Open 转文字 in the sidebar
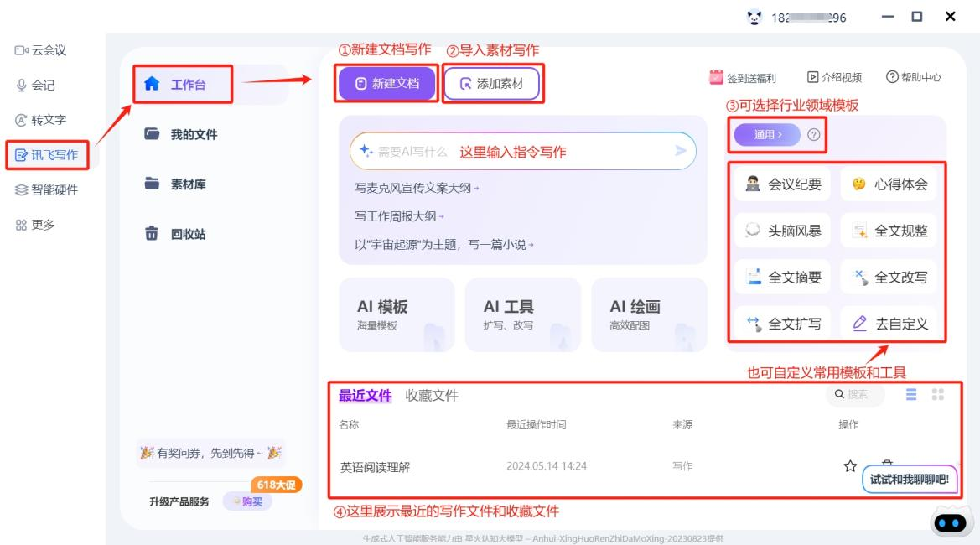980x545 pixels. coord(40,119)
